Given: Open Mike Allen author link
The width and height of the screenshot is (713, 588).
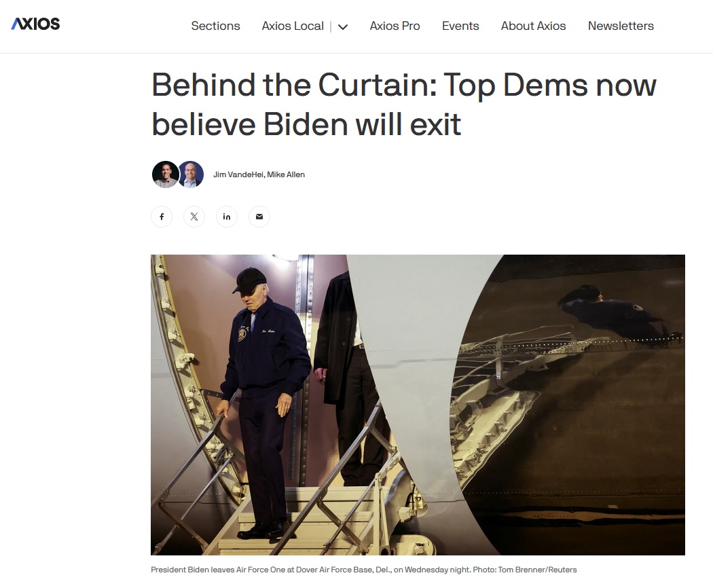Looking at the screenshot, I should coord(286,174).
